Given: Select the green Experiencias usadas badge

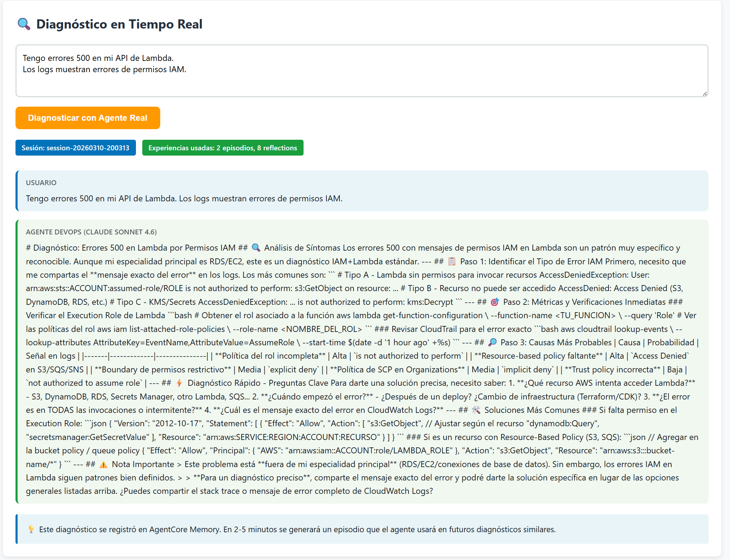Looking at the screenshot, I should [x=223, y=148].
